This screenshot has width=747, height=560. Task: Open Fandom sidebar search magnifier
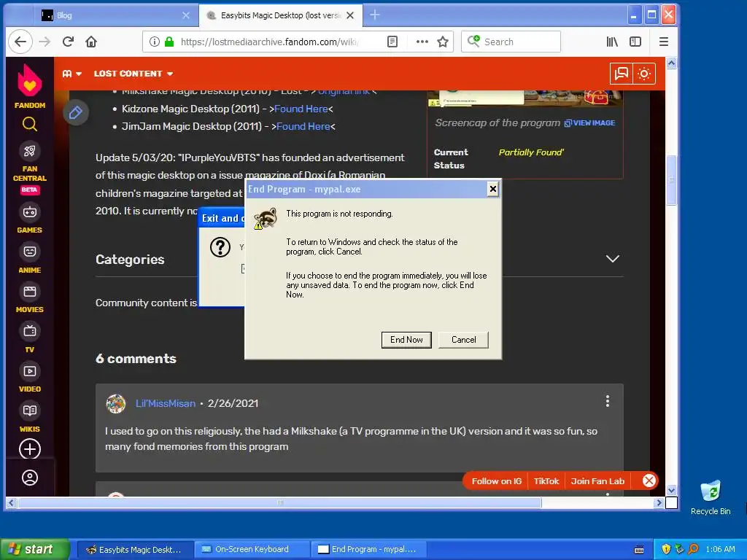29,124
